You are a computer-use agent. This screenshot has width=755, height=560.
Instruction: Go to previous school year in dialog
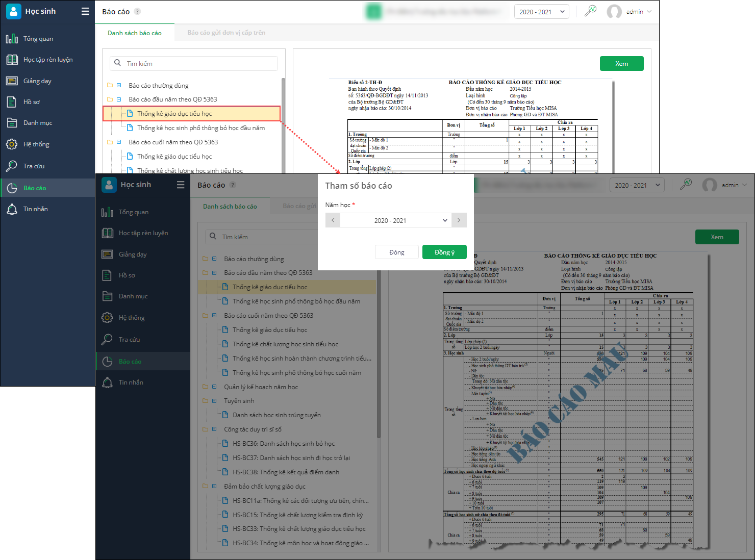click(x=333, y=220)
